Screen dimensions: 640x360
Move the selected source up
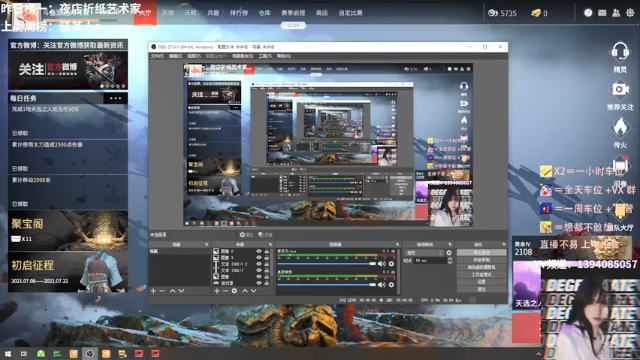point(245,291)
